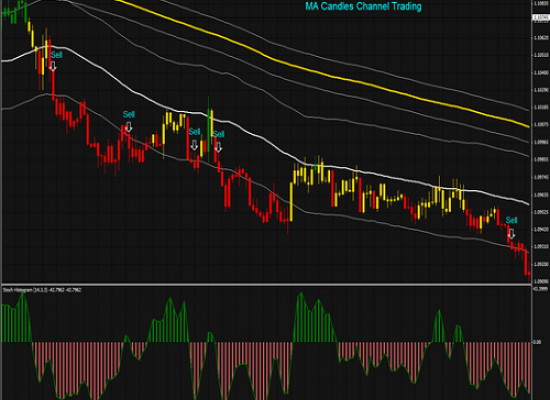Screen dimensions: 550x400
Task: Select the fourth Sell arrow from left
Action: 218,147
